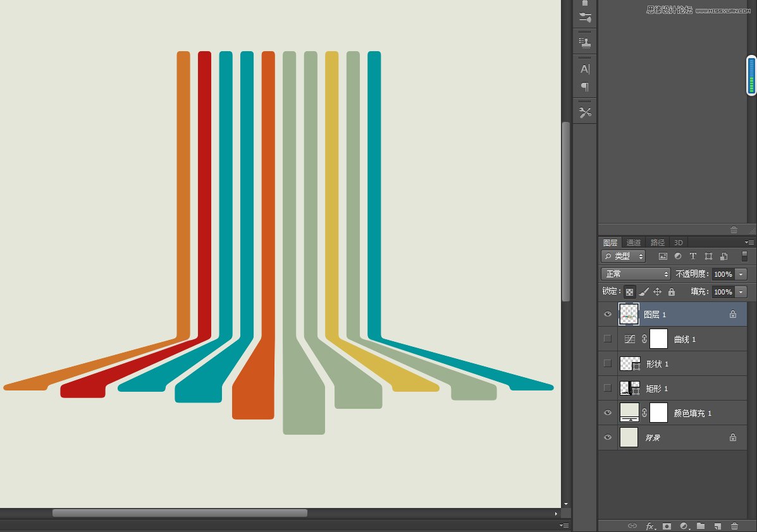Open the layer filter 类型 dropdown

coord(624,256)
